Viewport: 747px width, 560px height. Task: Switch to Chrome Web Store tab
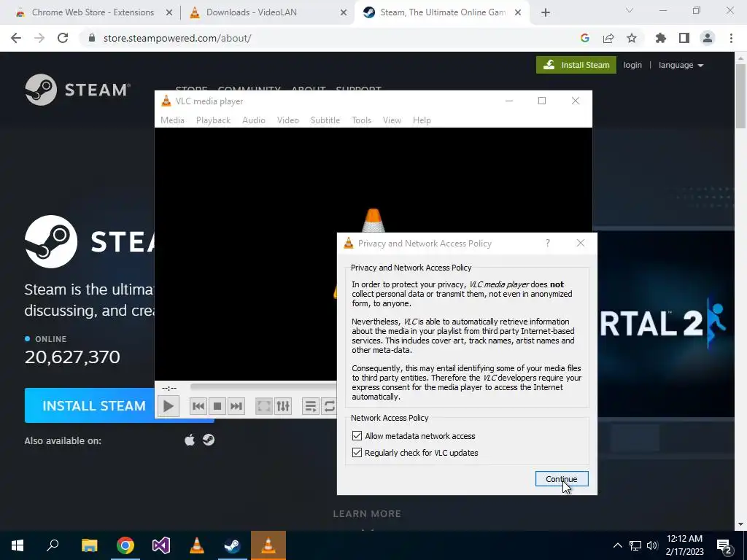pos(93,12)
